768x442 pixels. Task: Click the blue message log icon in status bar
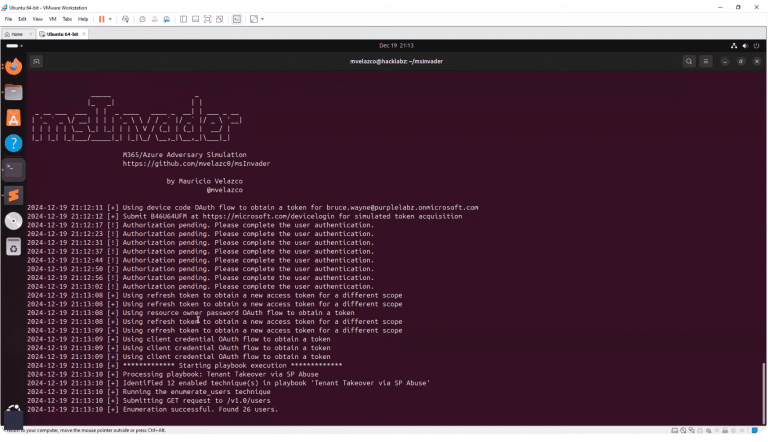click(755, 431)
